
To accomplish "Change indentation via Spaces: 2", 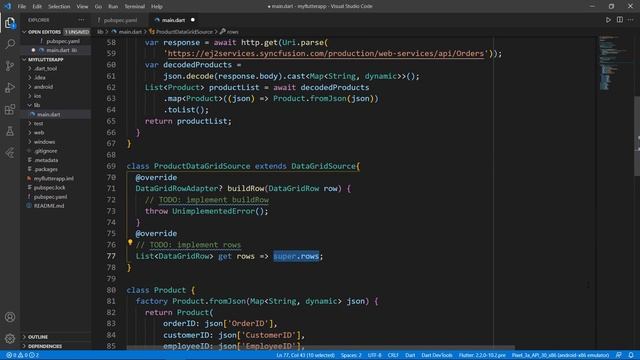I will click(351, 355).
